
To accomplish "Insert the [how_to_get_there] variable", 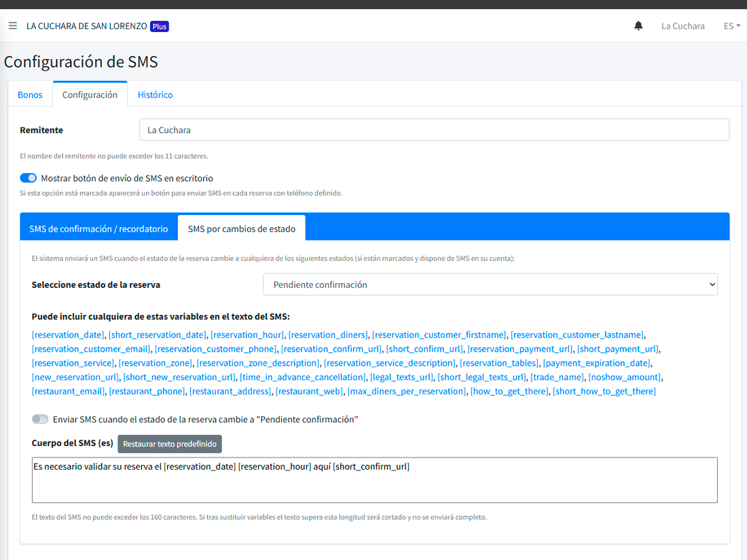I will pyautogui.click(x=509, y=392).
